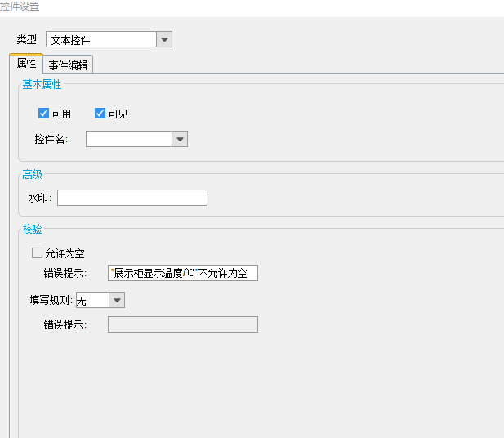
Task: Enable the 允许为空 checkbox
Action: coord(37,253)
